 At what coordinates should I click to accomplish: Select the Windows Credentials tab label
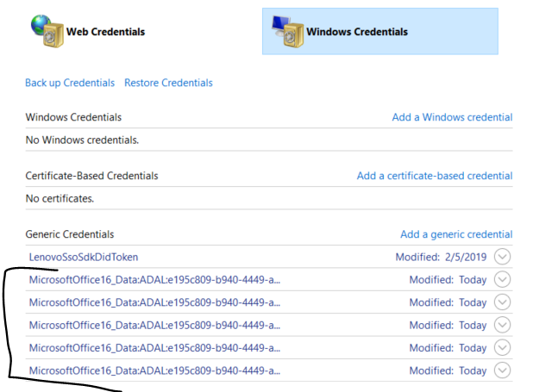[x=357, y=32]
